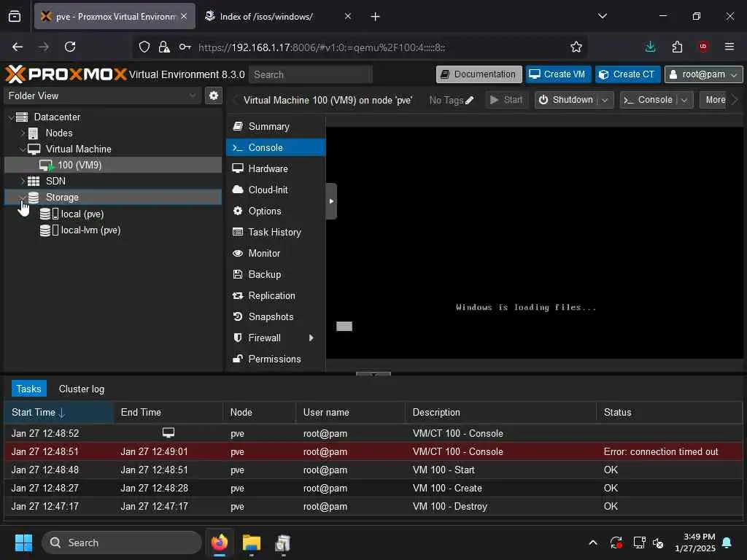
Task: Click the Create VM button
Action: [x=558, y=74]
